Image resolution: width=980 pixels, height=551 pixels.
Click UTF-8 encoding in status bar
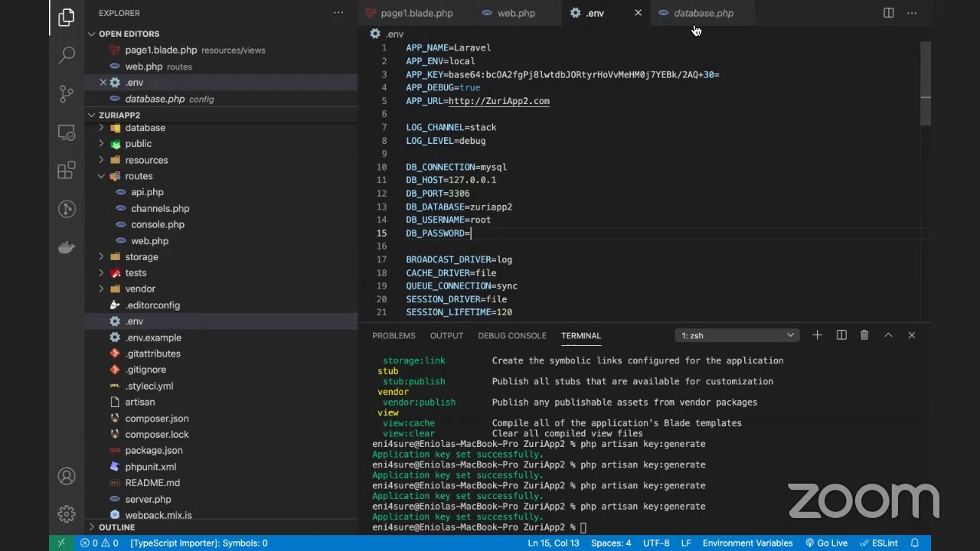coord(656,543)
